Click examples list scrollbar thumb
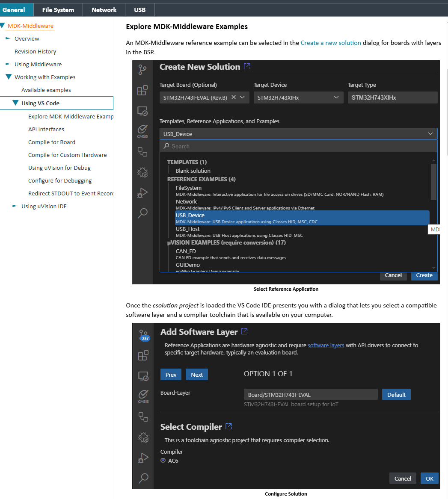 coord(433,182)
